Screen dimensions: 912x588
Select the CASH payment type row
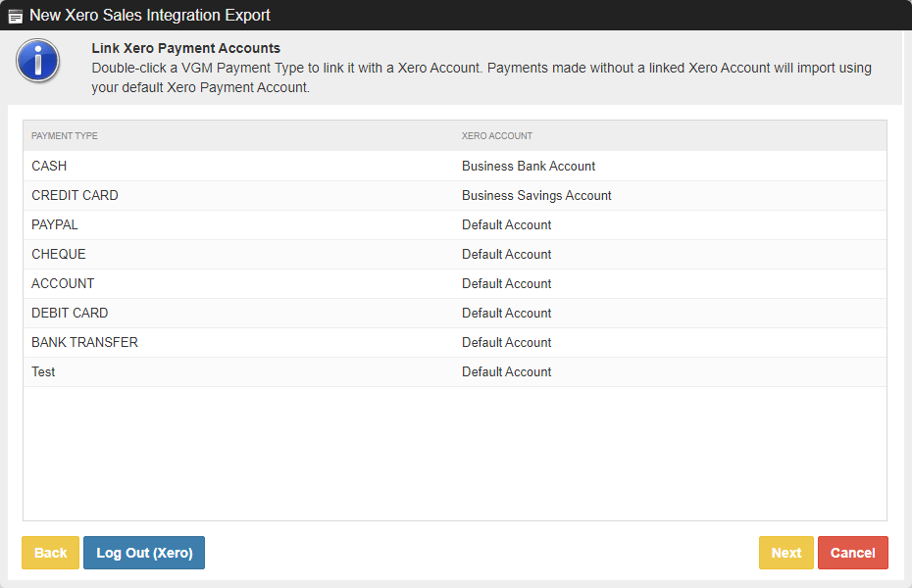pyautogui.click(x=455, y=167)
